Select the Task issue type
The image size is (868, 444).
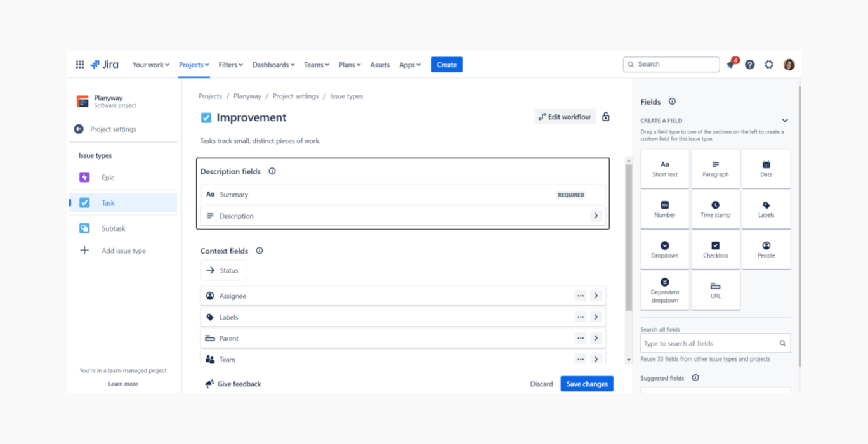coord(109,203)
